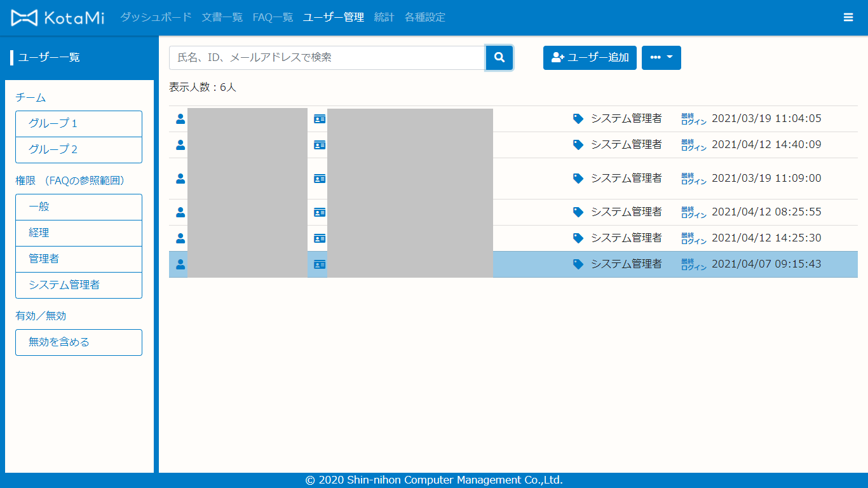Click the user search input field
Screen dimensions: 868x488
327,58
